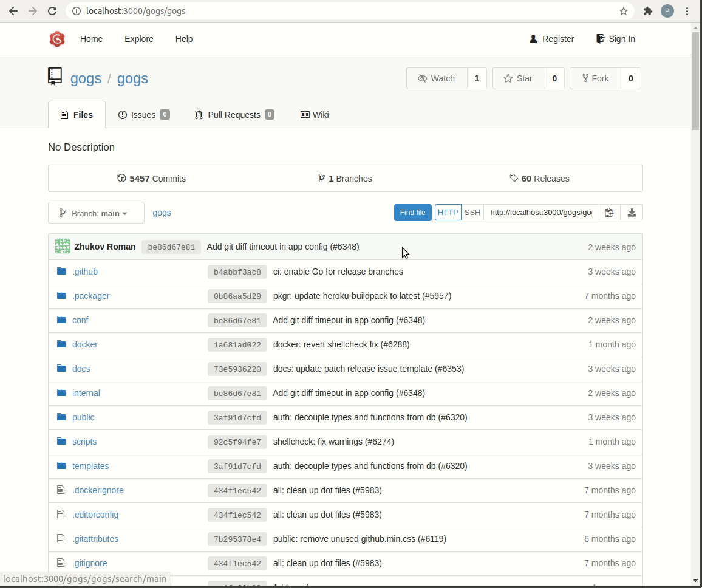Fork the repository
702x588 pixels.
coord(595,78)
